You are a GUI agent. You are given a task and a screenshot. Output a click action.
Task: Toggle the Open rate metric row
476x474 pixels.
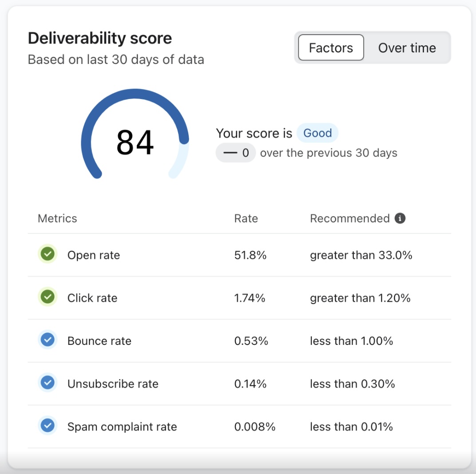(178, 255)
